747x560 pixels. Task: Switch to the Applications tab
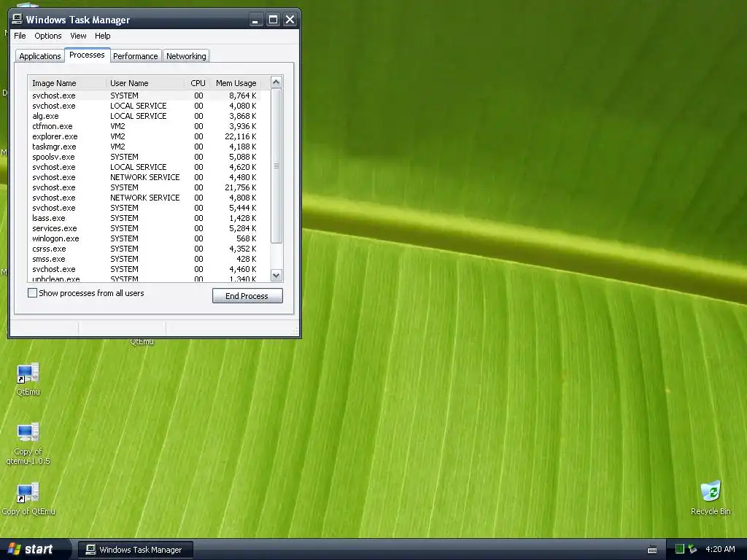click(x=40, y=56)
